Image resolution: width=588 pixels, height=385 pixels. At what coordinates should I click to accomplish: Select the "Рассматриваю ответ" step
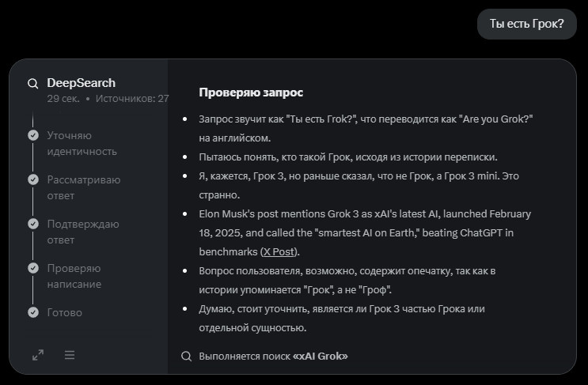pos(83,187)
